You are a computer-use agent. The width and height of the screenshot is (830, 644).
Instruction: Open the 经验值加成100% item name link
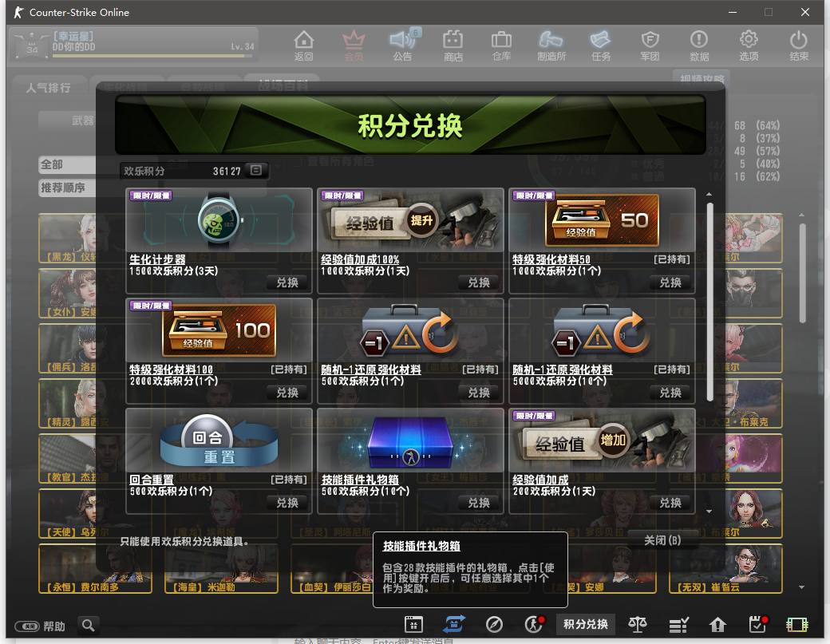coord(360,259)
